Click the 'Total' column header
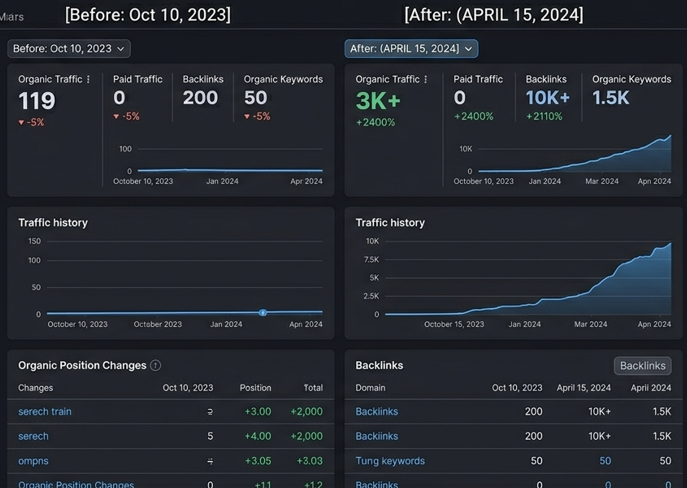Image resolution: width=687 pixels, height=488 pixels. [x=313, y=388]
